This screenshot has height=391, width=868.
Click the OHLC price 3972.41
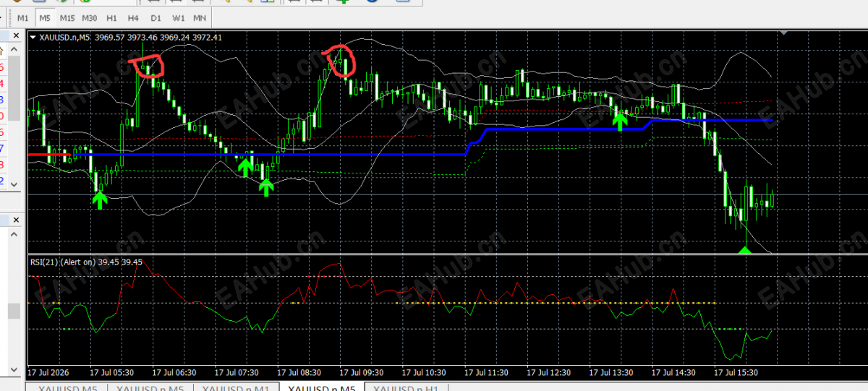click(x=208, y=38)
